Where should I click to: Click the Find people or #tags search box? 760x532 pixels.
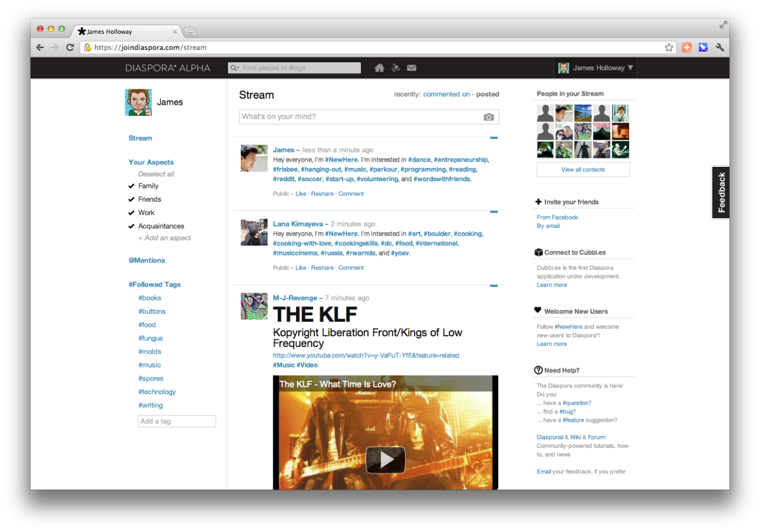point(294,68)
